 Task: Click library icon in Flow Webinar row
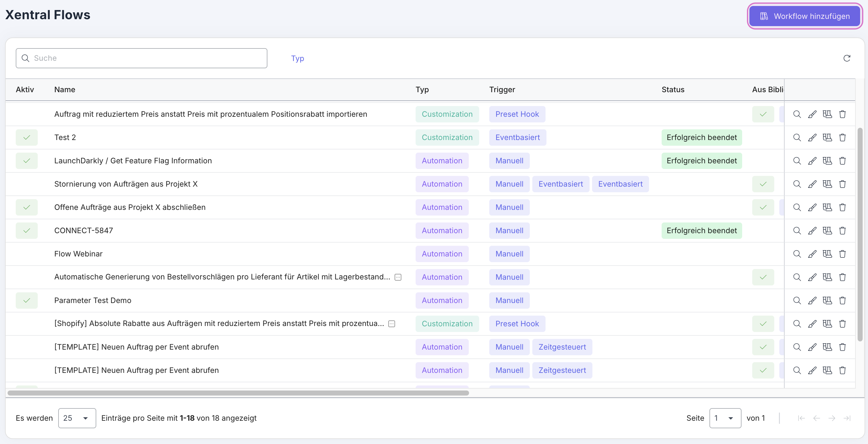[x=827, y=254]
